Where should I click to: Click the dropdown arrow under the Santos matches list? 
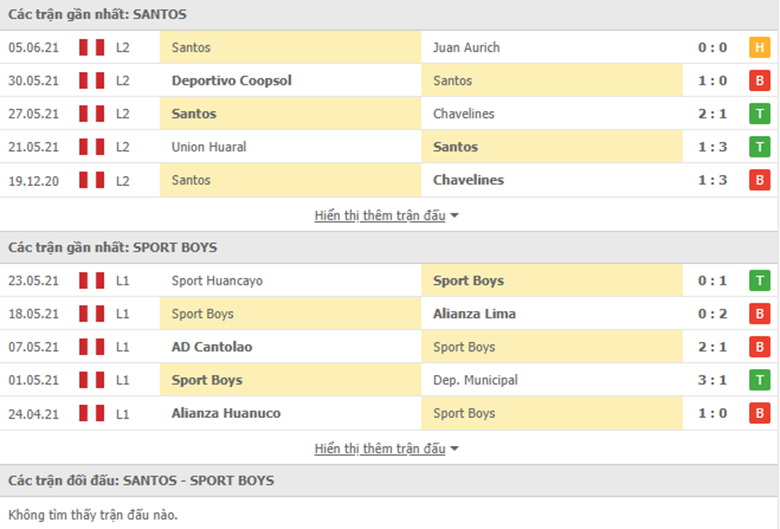tap(455, 216)
